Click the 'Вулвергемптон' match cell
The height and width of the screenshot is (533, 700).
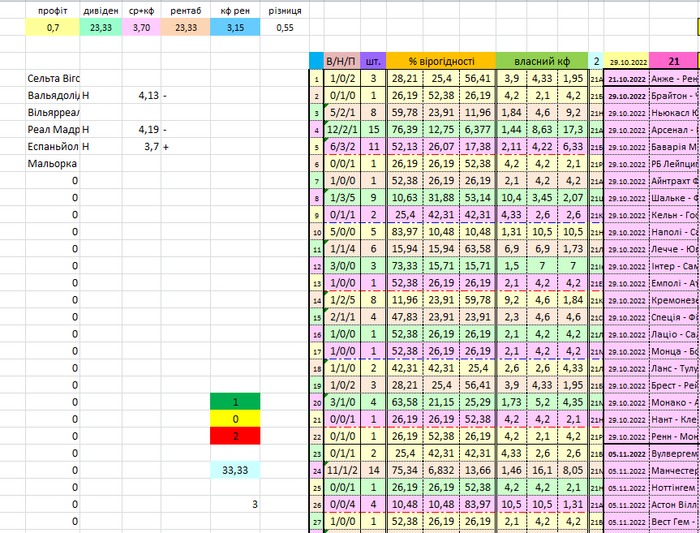674,454
